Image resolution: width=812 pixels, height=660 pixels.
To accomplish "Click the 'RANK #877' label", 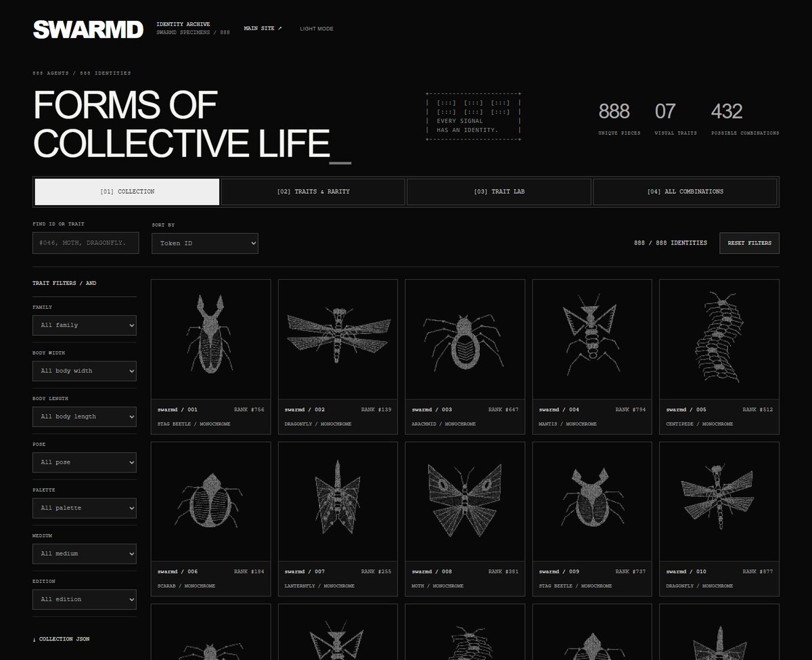I will (758, 571).
